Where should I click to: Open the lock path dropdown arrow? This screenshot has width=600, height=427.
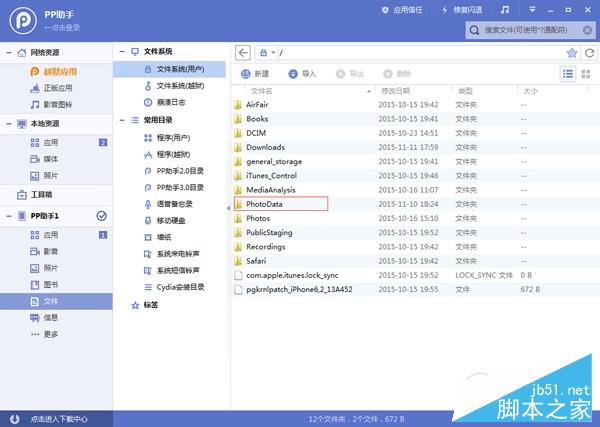tap(273, 53)
